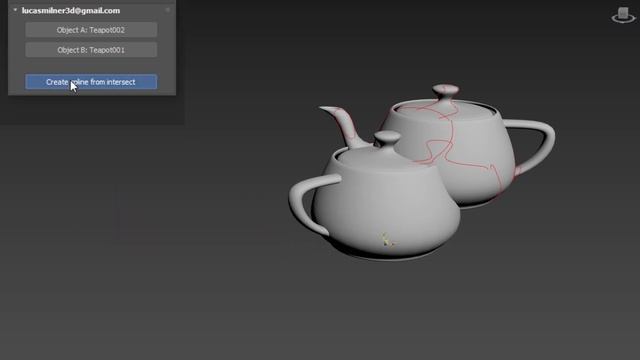The height and width of the screenshot is (360, 640).
Task: Pick Object B: Teapot001 button
Action: point(91,50)
